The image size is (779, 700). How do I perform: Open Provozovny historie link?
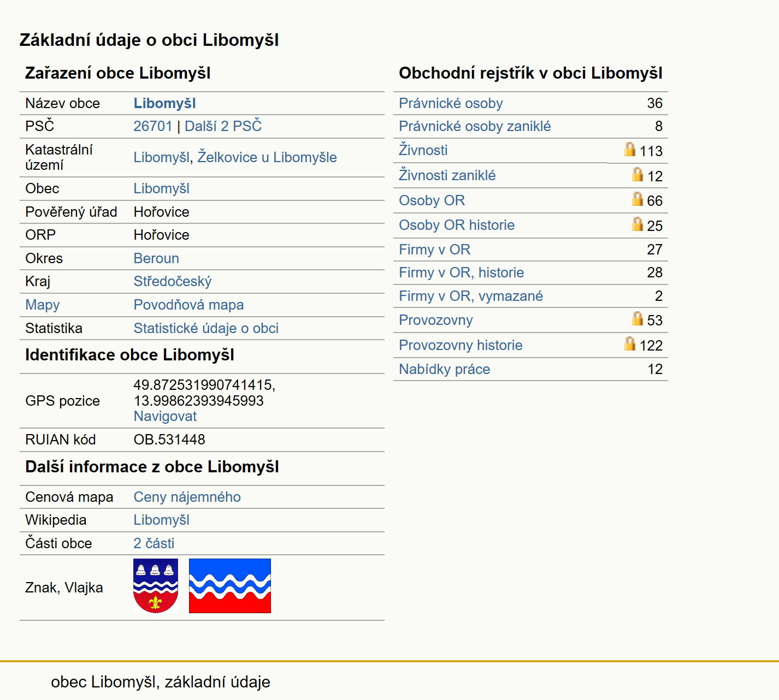[x=461, y=345]
